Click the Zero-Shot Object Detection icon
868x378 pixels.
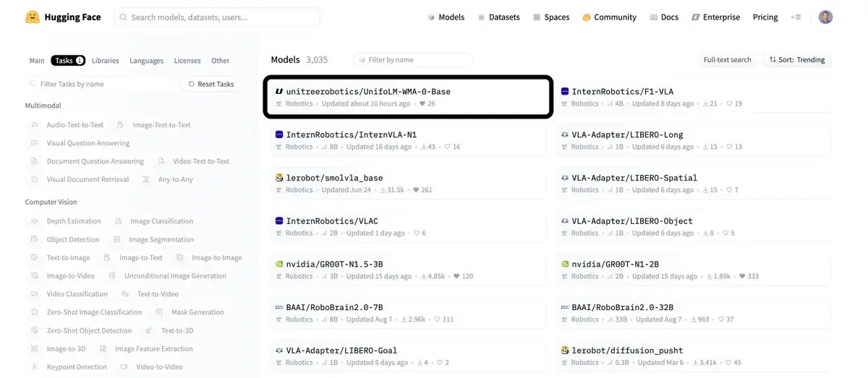34,330
